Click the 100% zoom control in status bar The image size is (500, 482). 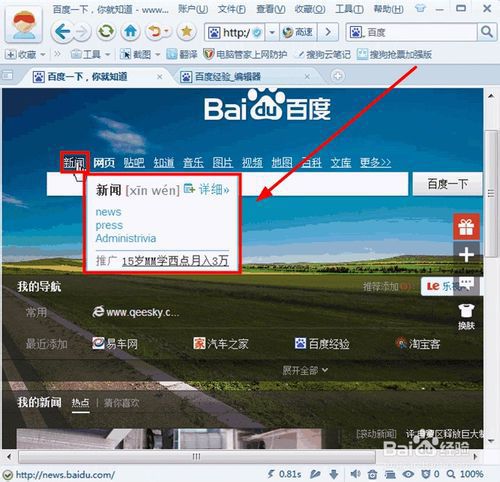pyautogui.click(x=465, y=474)
